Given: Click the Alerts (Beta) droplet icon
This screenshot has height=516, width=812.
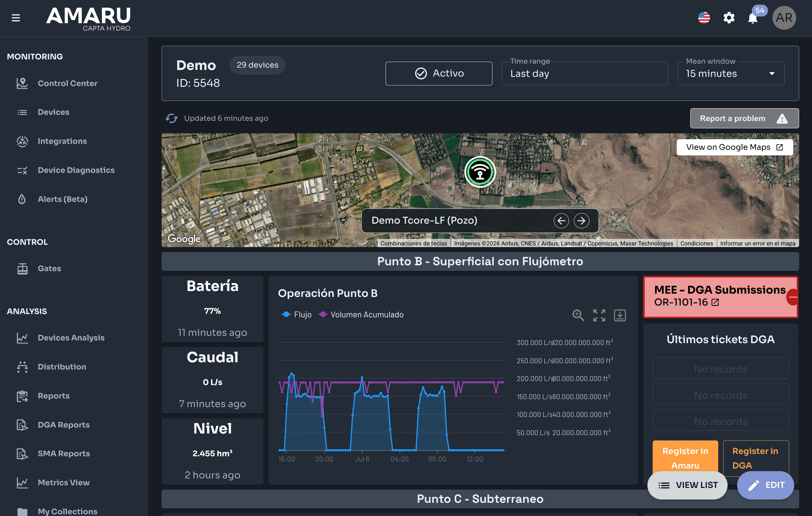Looking at the screenshot, I should tap(22, 199).
